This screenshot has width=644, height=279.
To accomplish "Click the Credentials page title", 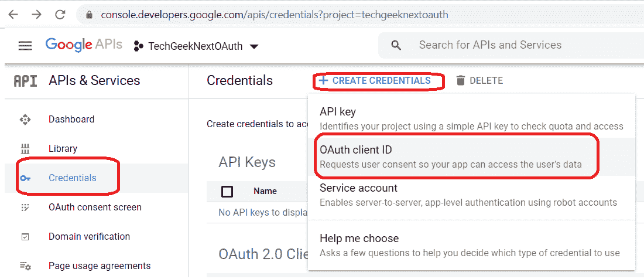I will (240, 80).
